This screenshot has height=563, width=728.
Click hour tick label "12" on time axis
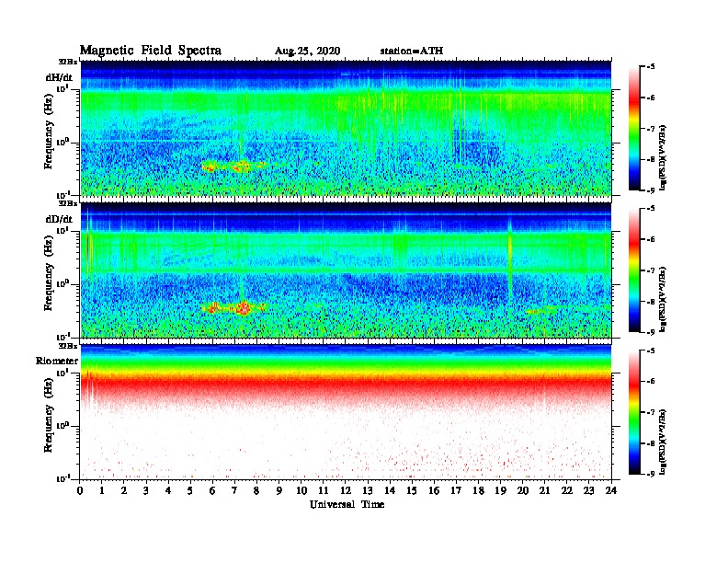point(346,490)
